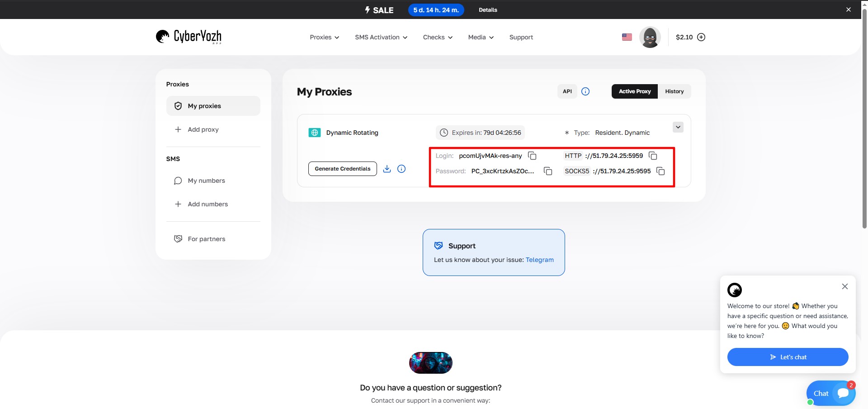Copy the proxy login value
The image size is (868, 409).
[x=532, y=156]
